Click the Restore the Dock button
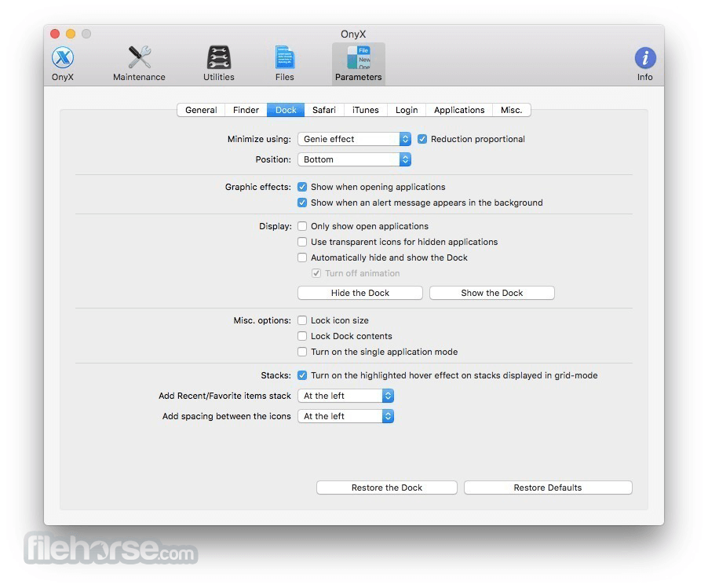 [x=386, y=488]
